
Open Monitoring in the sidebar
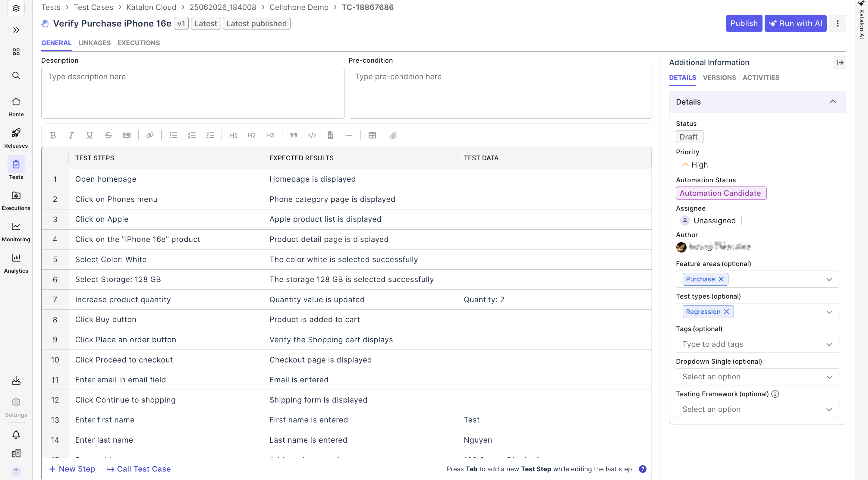coord(16,232)
